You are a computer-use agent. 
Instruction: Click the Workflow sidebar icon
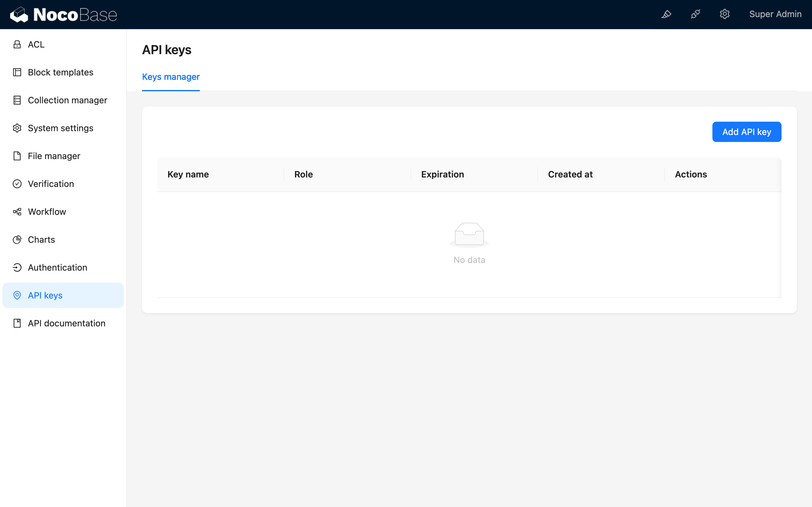point(17,212)
